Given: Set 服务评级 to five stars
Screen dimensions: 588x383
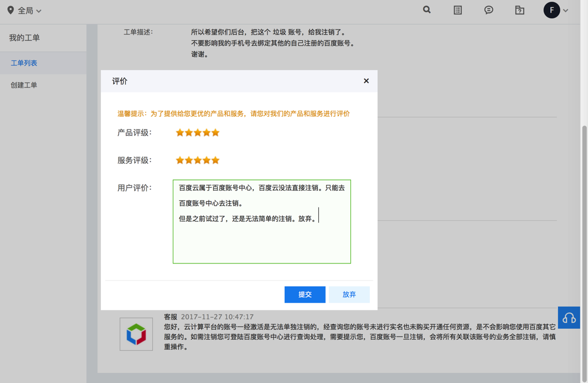Looking at the screenshot, I should (215, 161).
